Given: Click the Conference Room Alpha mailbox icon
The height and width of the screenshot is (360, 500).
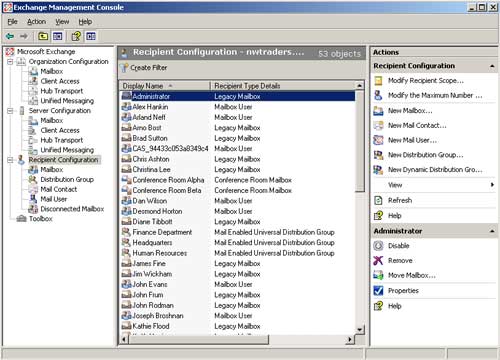Looking at the screenshot, I should [126, 180].
